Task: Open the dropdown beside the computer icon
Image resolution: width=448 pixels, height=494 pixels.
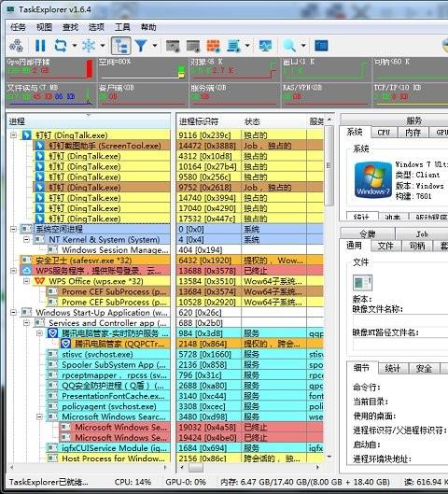Action: coord(247,46)
